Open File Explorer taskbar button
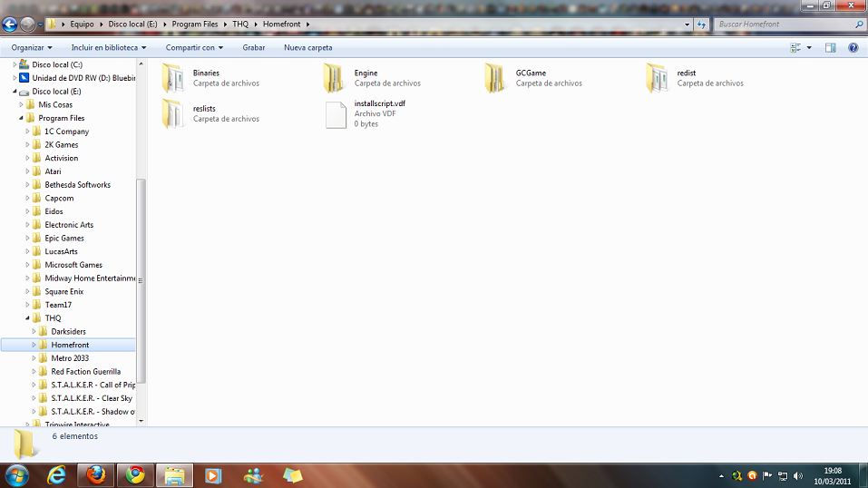 (174, 476)
